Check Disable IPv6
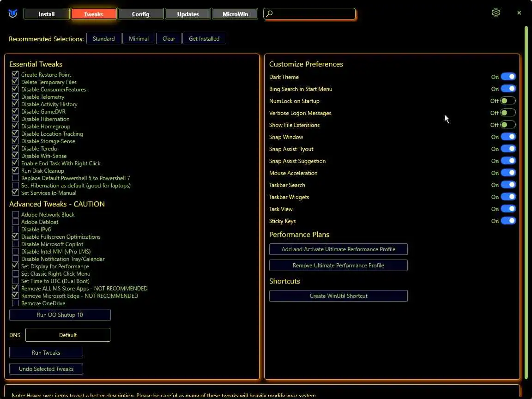The height and width of the screenshot is (399, 532). [x=15, y=230]
